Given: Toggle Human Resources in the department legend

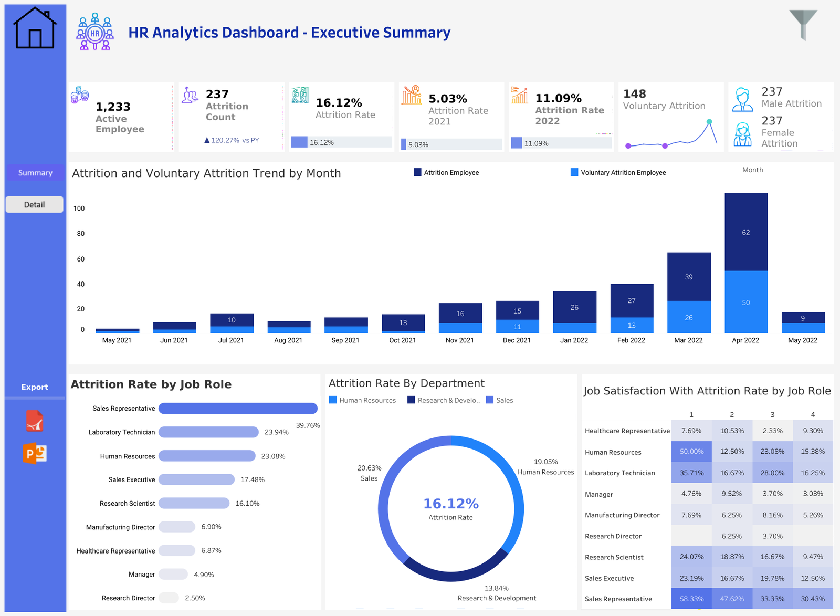Looking at the screenshot, I should (362, 400).
